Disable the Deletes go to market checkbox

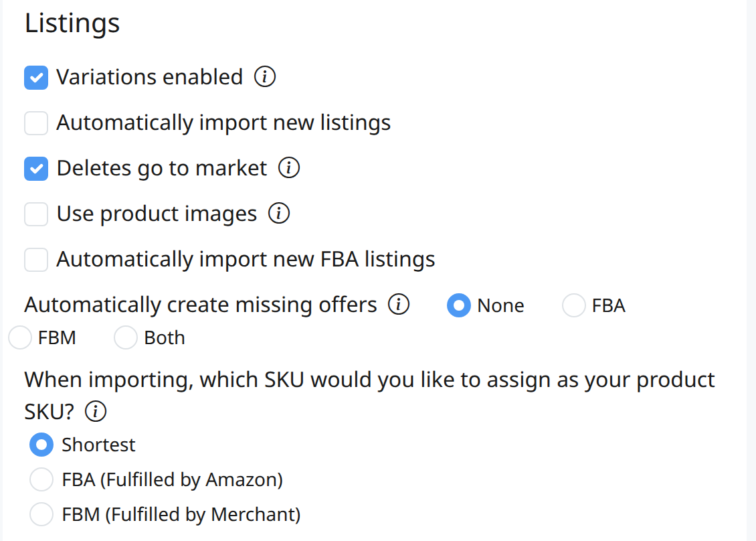click(x=36, y=169)
